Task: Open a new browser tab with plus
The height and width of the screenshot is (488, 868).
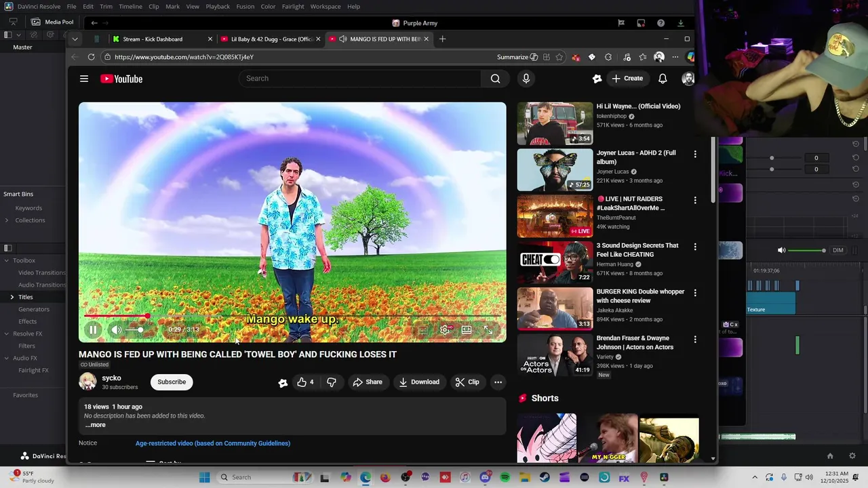Action: [x=442, y=39]
